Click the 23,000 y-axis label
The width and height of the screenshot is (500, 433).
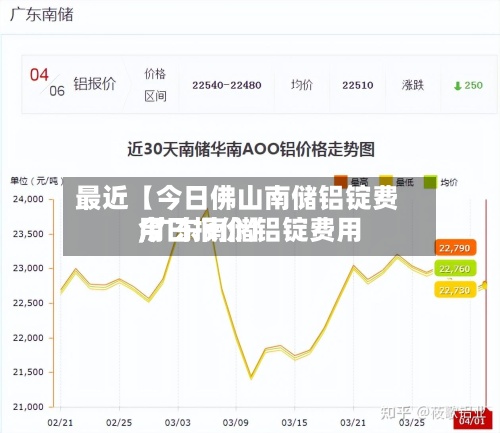pyautogui.click(x=28, y=268)
